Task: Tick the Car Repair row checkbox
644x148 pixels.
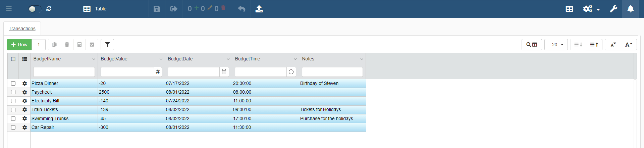Action: click(13, 127)
